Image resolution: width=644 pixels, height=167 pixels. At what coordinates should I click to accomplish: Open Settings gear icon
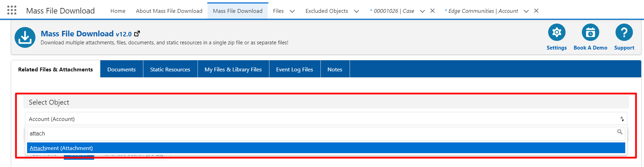557,33
